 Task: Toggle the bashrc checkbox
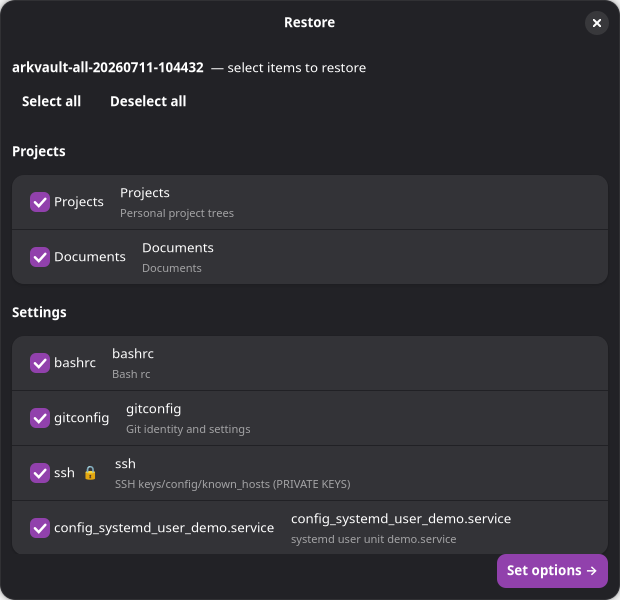click(40, 363)
